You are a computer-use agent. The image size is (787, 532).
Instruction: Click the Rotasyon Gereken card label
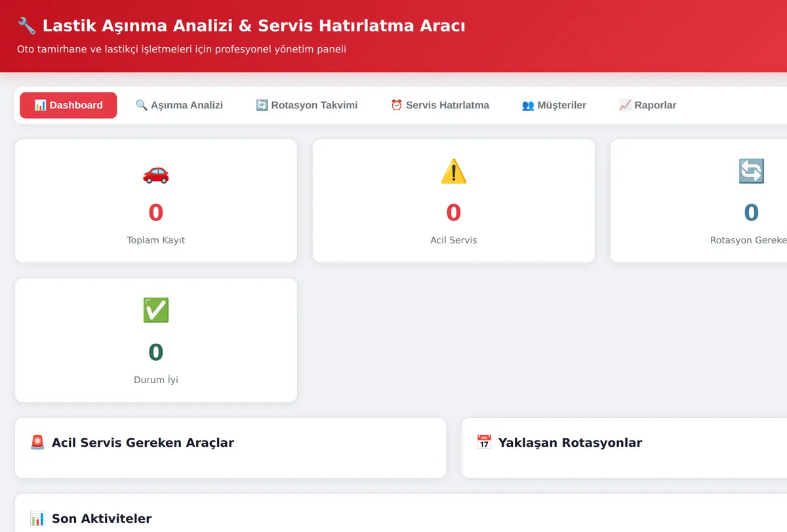click(748, 240)
